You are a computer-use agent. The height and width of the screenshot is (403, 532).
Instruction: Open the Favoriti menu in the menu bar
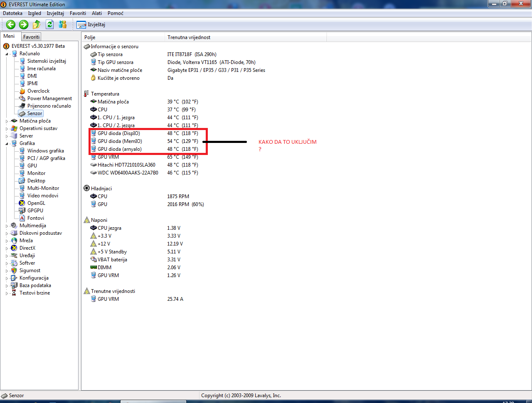coord(78,13)
